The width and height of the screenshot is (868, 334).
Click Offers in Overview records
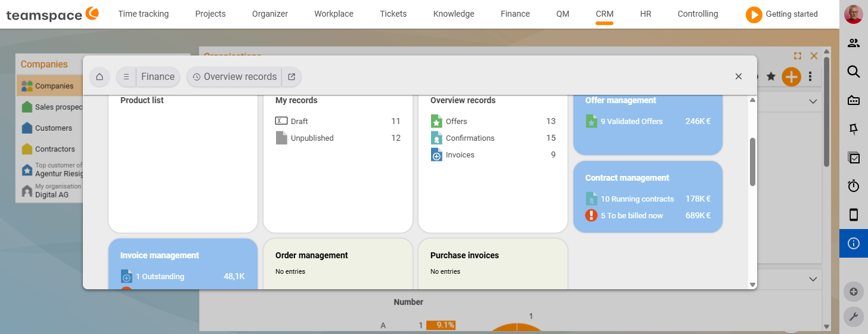[x=493, y=121]
